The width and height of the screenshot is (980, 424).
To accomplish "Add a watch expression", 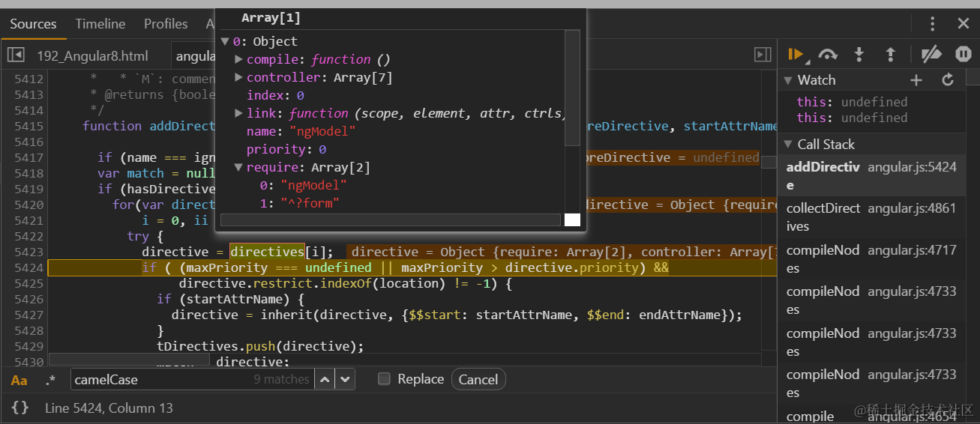I will point(916,80).
